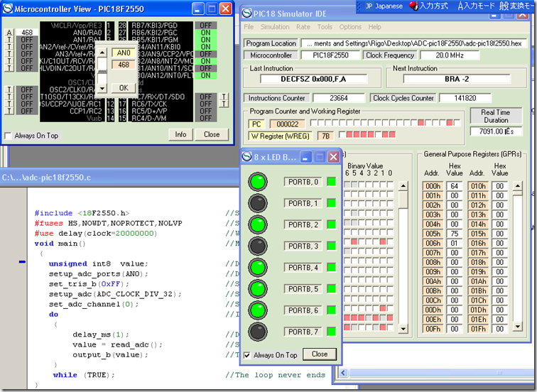Image resolution: width=537 pixels, height=392 pixels.
Task: Enable Always On Top in Microcontroller View
Action: pyautogui.click(x=9, y=136)
